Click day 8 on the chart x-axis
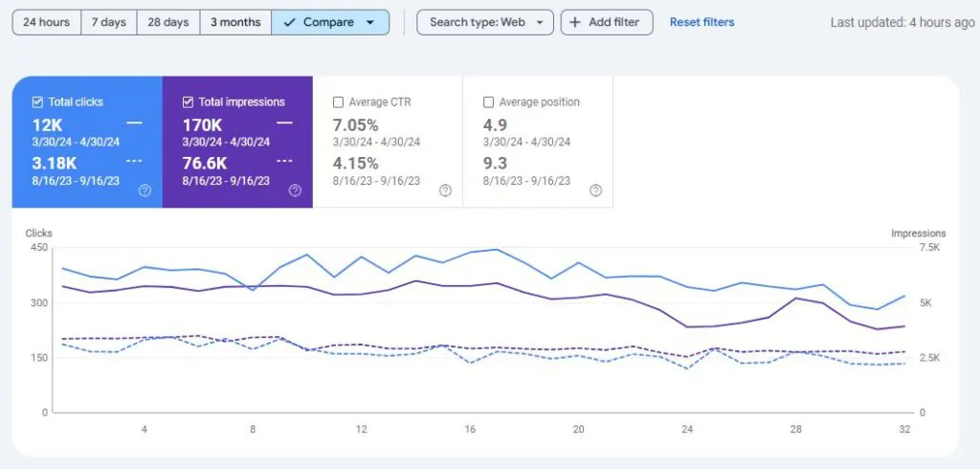 click(x=253, y=430)
